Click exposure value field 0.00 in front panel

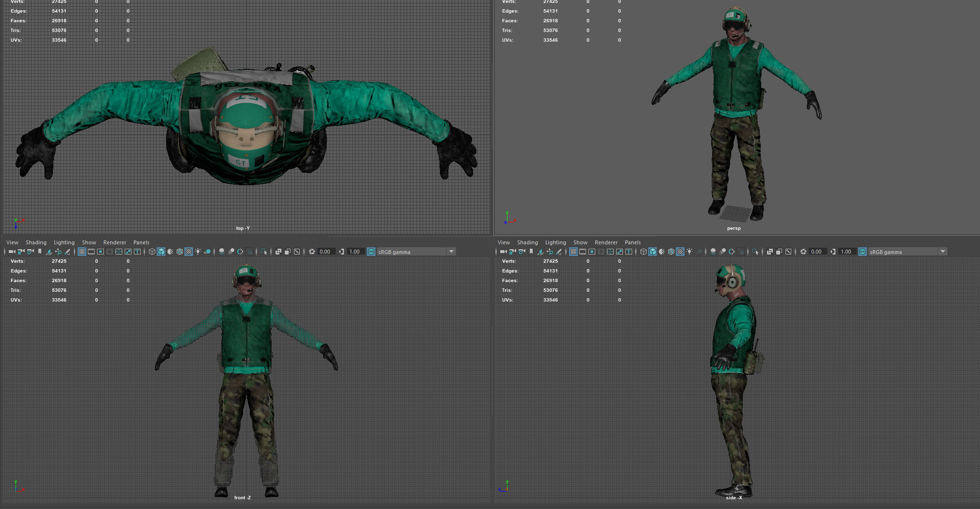pos(326,252)
